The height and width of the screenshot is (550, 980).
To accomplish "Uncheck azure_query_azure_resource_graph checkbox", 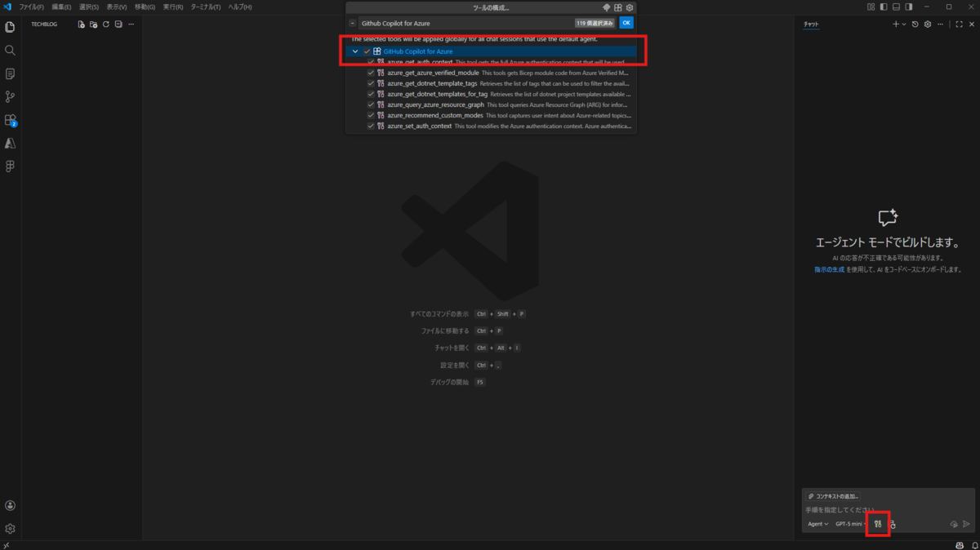I will (x=371, y=104).
